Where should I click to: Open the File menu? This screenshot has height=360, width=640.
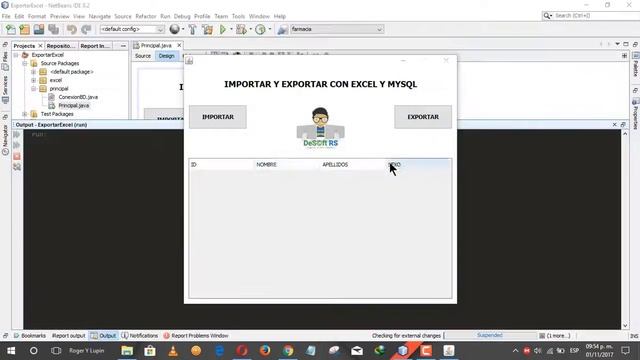[6, 16]
